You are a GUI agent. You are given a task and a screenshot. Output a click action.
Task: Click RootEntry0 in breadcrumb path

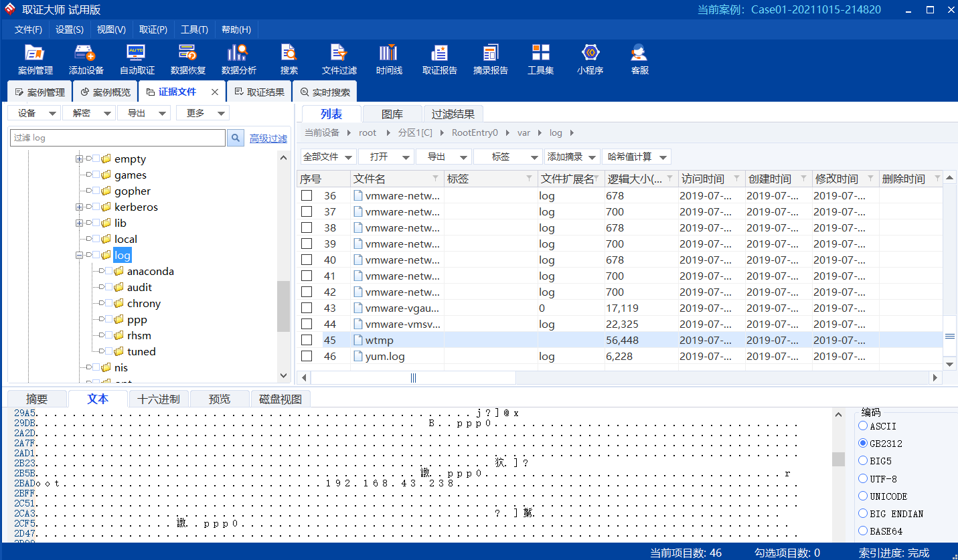[x=475, y=133]
